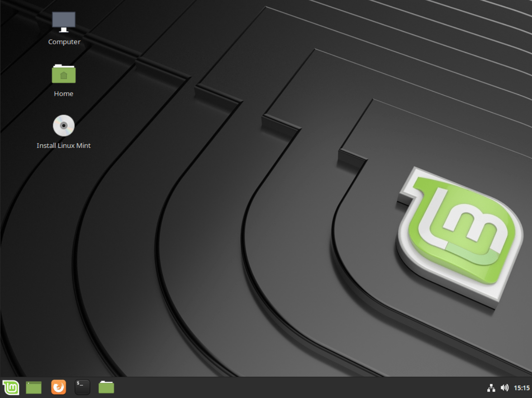Screen dimensions: 532x398
Task: Open a terminal from the taskbar
Action: [x=82, y=388]
